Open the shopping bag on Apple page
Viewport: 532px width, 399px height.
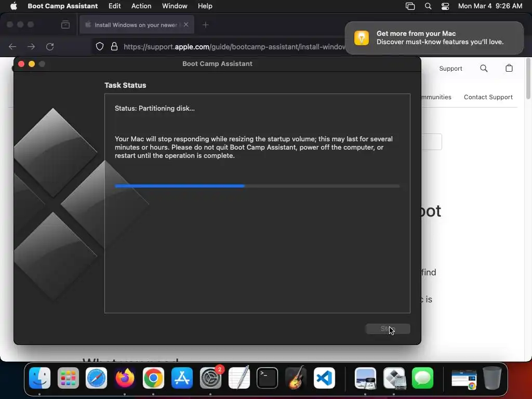509,68
